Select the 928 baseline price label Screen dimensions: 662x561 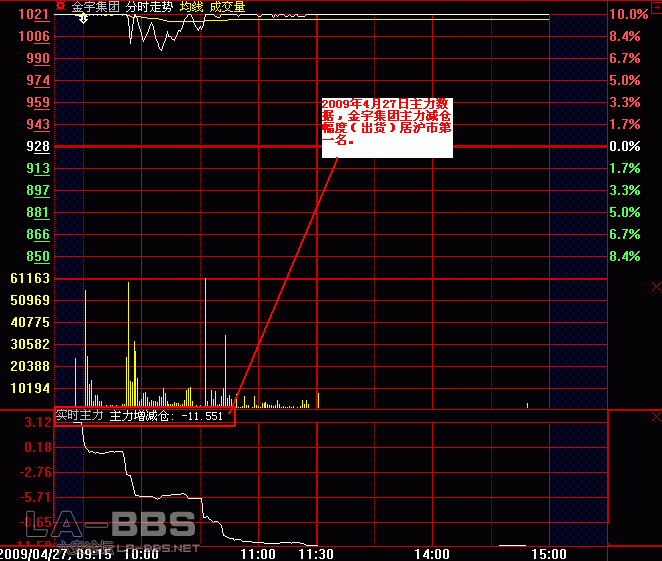click(38, 147)
